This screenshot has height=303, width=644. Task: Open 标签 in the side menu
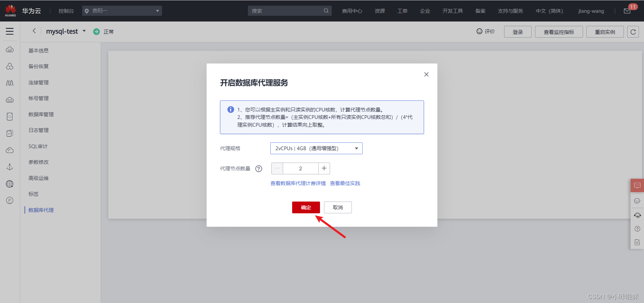[x=34, y=194]
